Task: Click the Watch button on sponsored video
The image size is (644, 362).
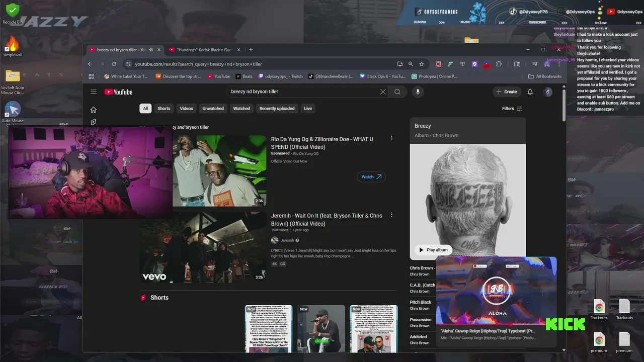Action: point(371,176)
